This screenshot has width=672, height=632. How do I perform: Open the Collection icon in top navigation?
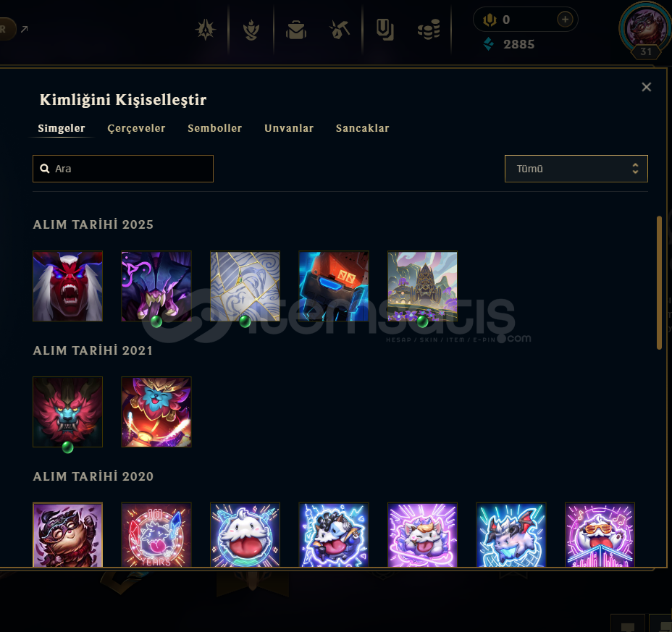tap(251, 30)
